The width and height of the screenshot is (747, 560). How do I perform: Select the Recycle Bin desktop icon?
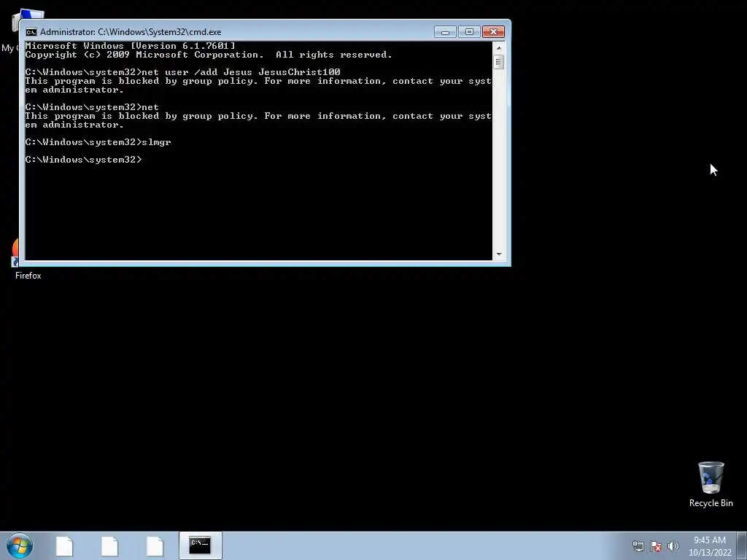click(711, 484)
